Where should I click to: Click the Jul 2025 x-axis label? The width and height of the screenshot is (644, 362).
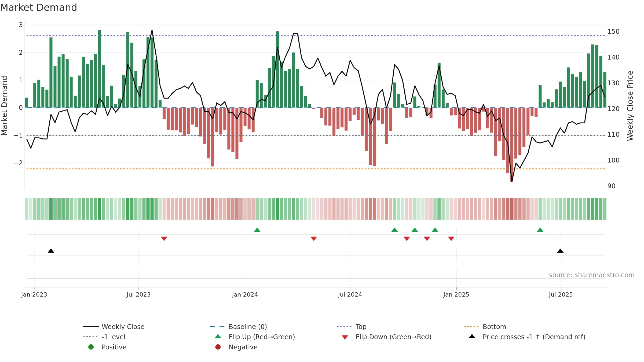(561, 295)
